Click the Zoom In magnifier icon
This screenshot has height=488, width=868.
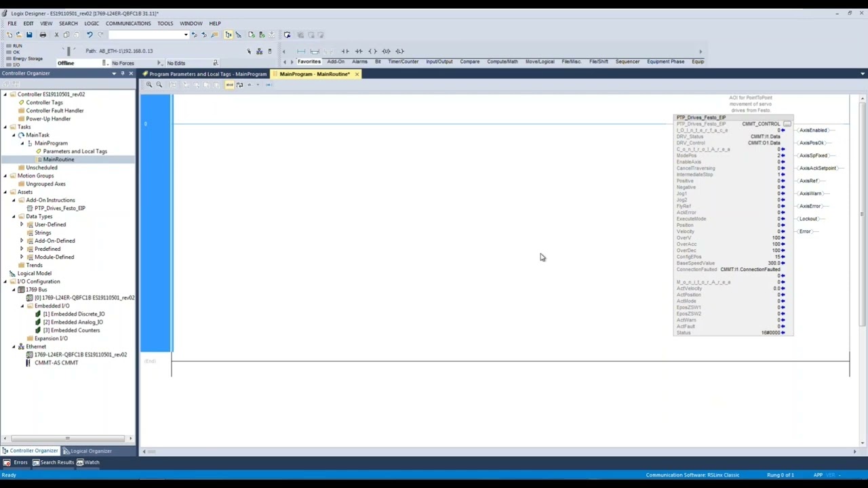[149, 85]
